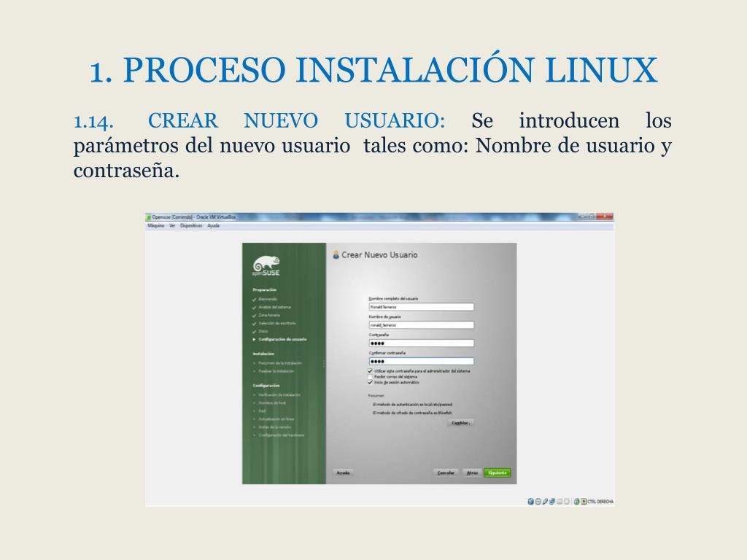This screenshot has width=747, height=560.
Task: Click the Preparación section heading
Action: click(264, 290)
